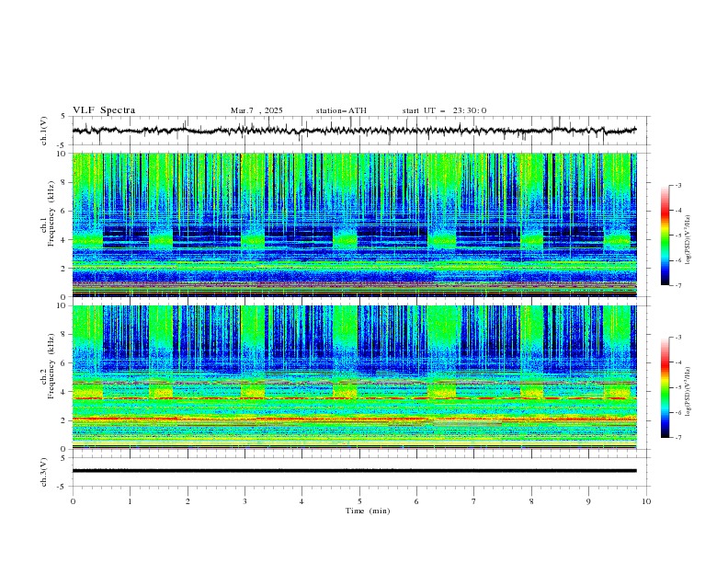
Task: Click the ch.2 PSD color scale bar
Action: click(665, 387)
